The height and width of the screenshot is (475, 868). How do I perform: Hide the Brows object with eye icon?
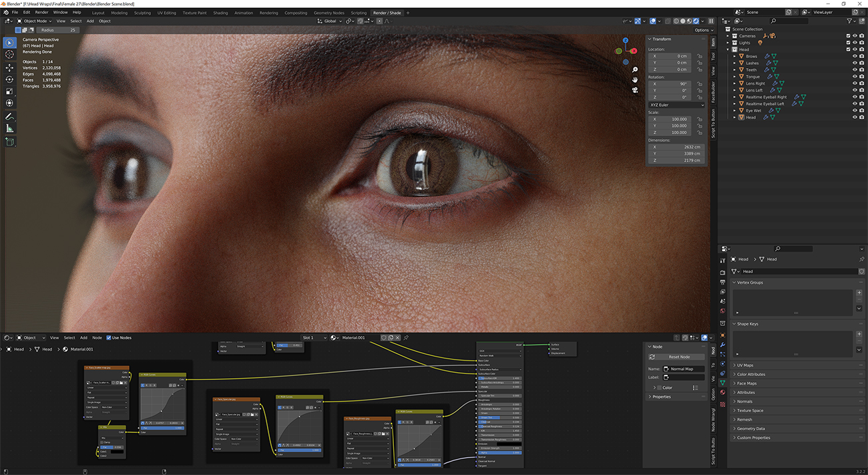pos(854,56)
